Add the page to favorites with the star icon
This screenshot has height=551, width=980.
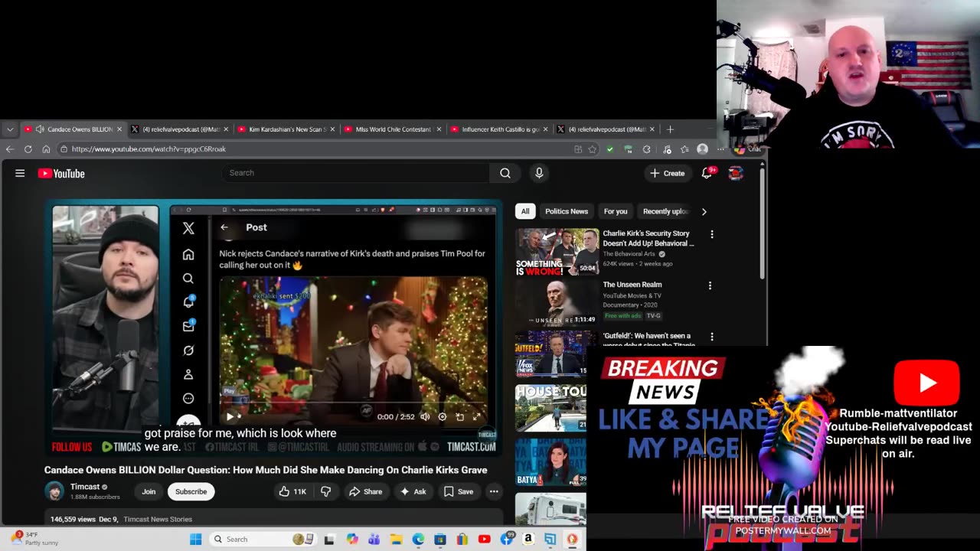(593, 149)
